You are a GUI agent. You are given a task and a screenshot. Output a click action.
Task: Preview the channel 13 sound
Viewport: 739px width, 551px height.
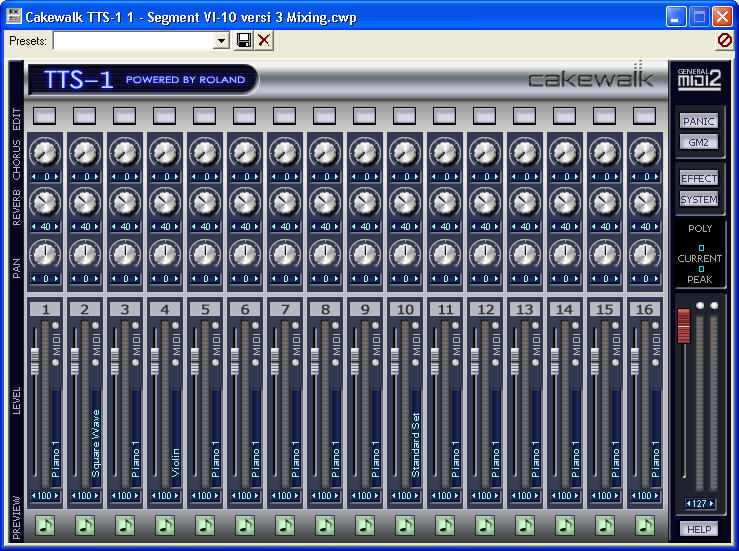click(525, 525)
